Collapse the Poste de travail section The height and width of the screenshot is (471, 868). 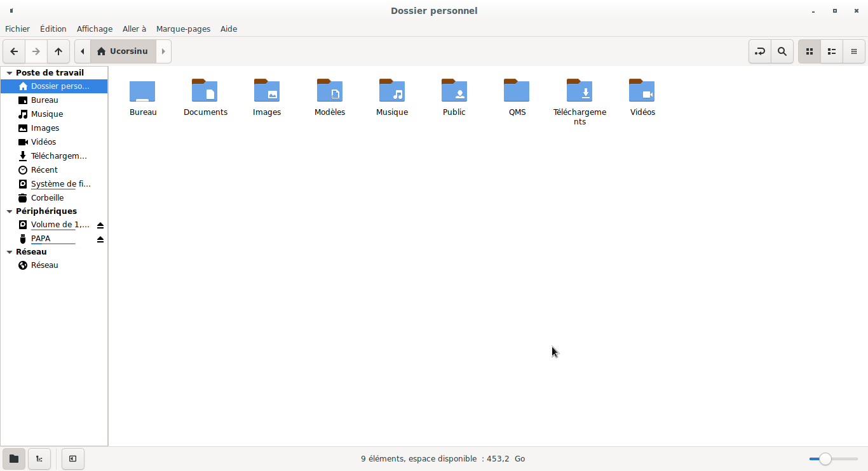coord(10,73)
